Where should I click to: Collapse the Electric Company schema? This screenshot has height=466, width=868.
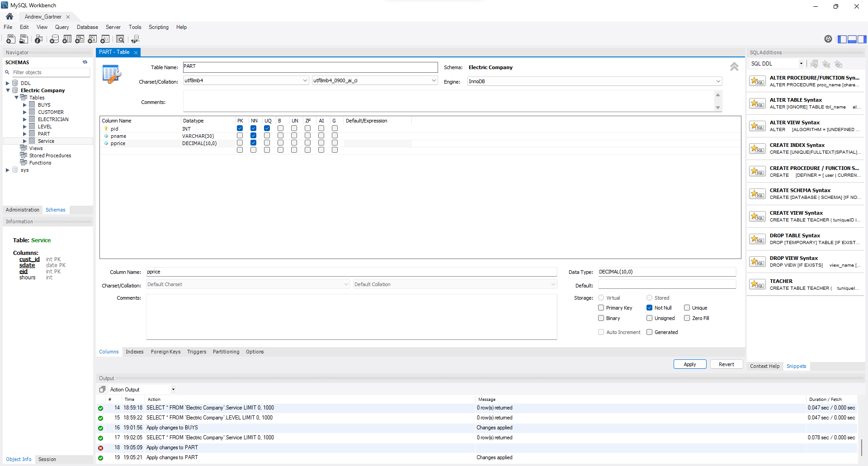[x=8, y=90]
